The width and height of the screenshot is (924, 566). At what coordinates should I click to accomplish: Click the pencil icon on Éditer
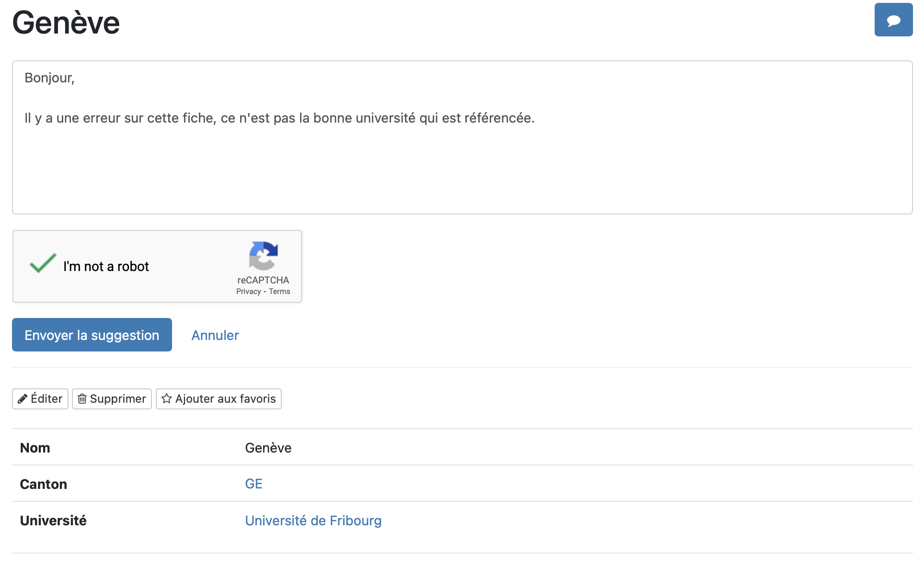(x=23, y=399)
